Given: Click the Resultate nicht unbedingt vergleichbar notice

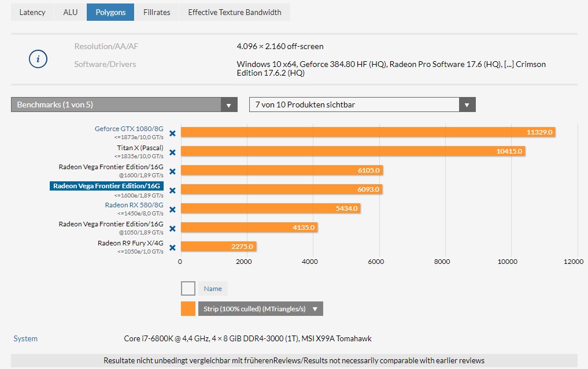Looking at the screenshot, I should click(294, 360).
